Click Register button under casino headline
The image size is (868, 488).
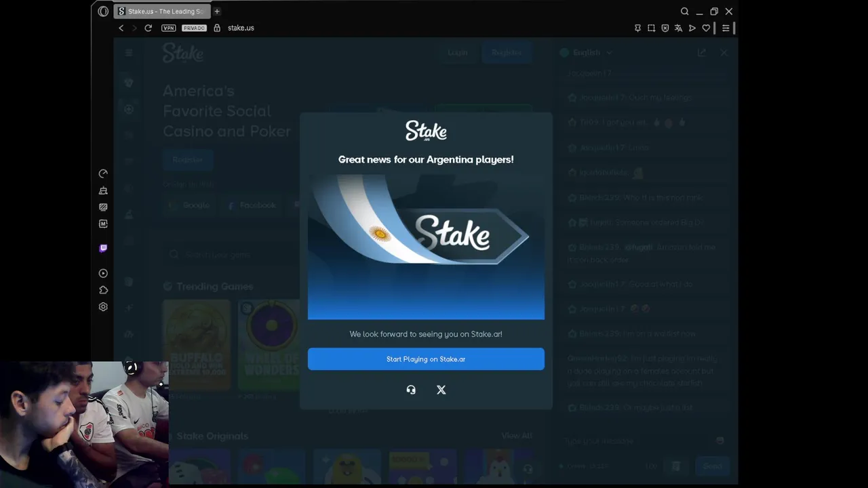pyautogui.click(x=188, y=160)
